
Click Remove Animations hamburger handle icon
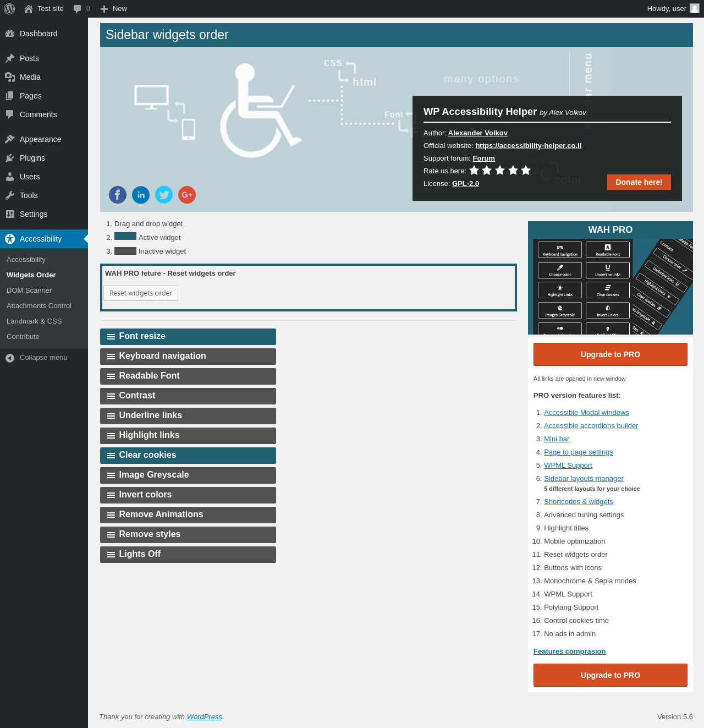click(x=111, y=515)
